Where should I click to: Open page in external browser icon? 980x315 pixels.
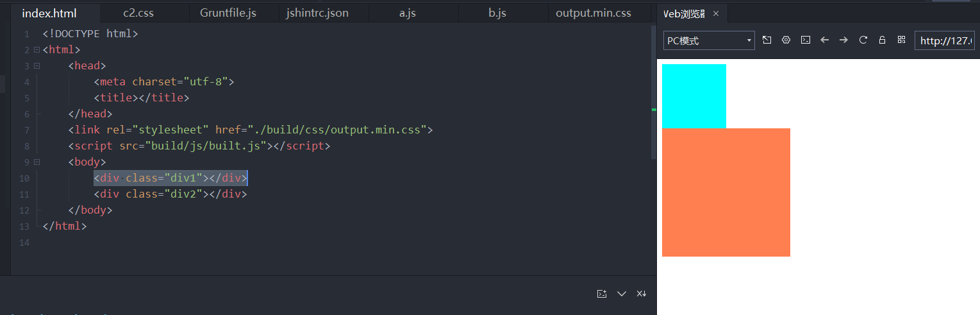pyautogui.click(x=767, y=40)
